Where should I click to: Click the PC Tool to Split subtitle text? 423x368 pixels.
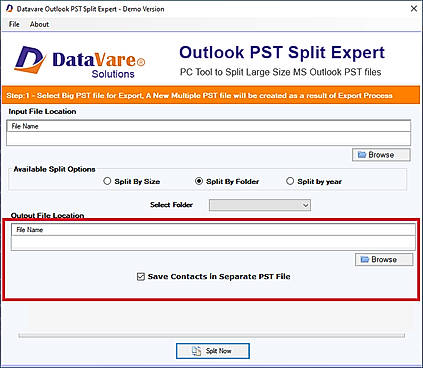(280, 72)
